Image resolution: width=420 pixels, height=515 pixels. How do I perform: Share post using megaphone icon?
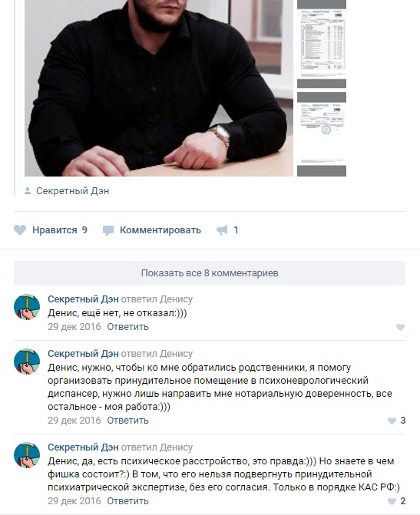(222, 230)
